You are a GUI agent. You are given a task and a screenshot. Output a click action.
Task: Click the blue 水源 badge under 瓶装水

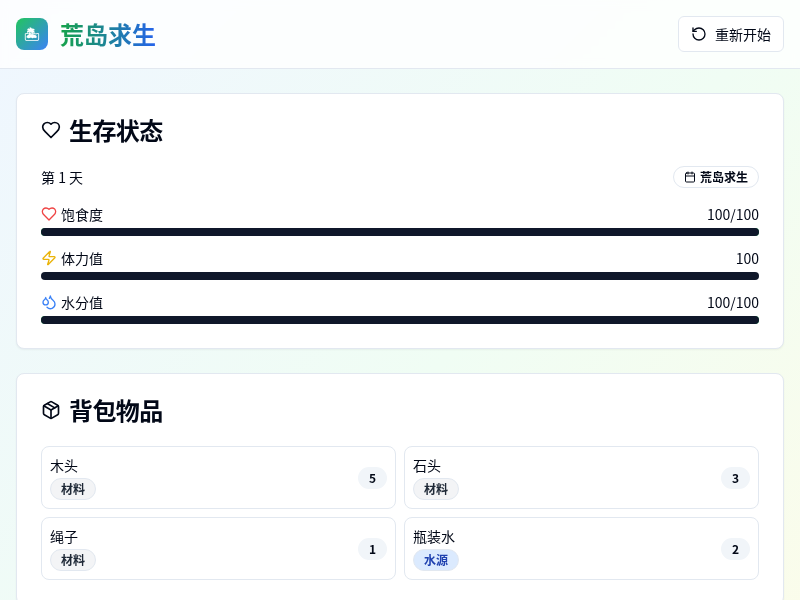[x=436, y=560]
